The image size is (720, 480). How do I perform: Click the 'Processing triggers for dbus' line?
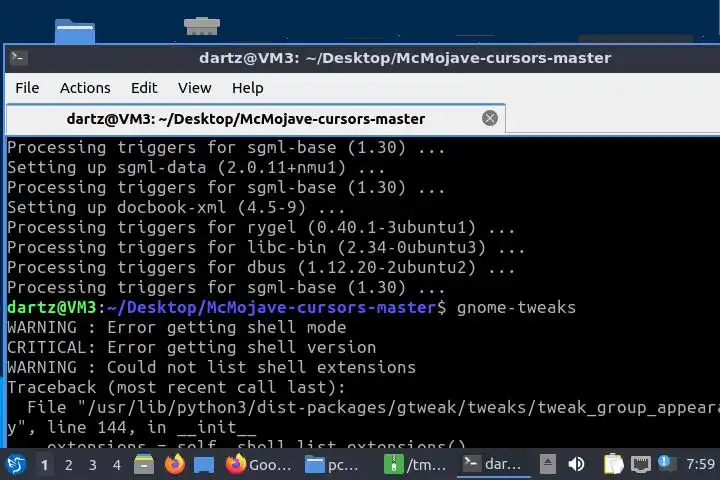(x=261, y=267)
